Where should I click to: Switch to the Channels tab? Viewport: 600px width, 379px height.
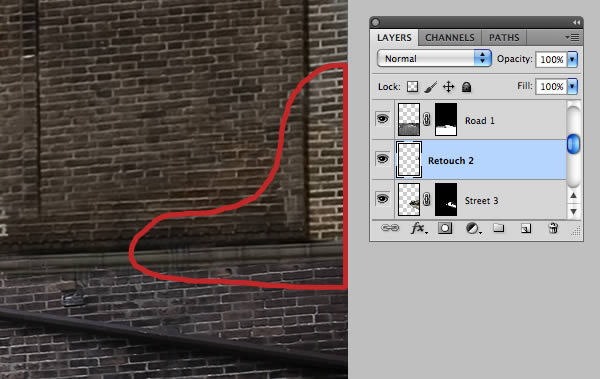pos(450,38)
